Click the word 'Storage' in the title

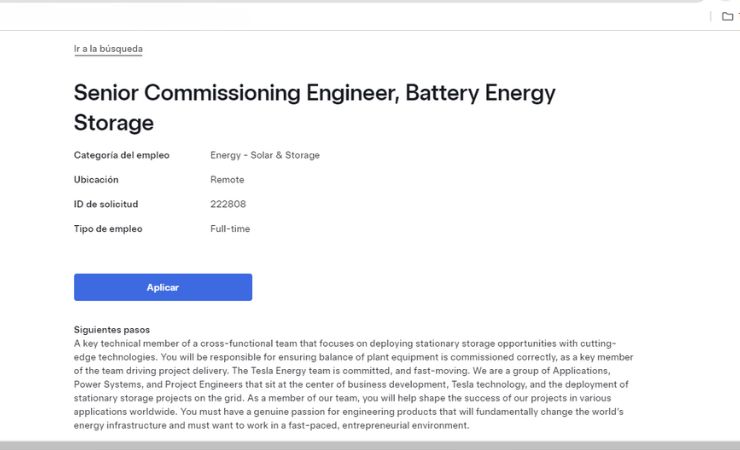114,123
